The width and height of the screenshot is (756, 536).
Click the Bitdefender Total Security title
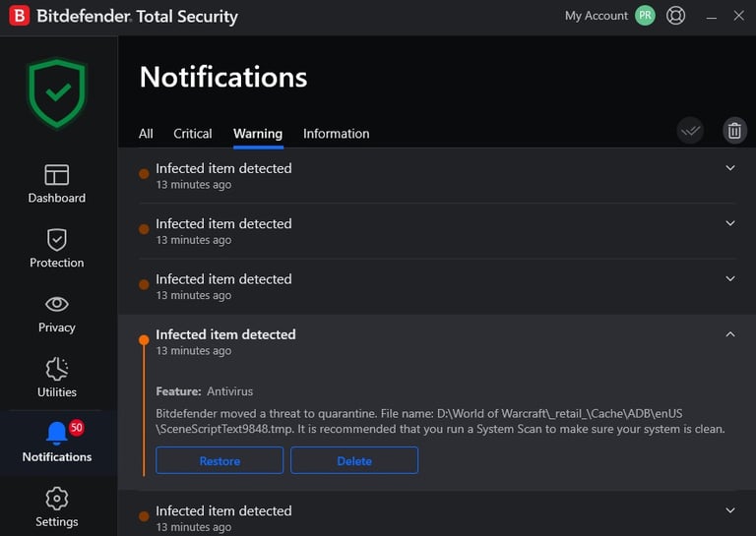[138, 17]
